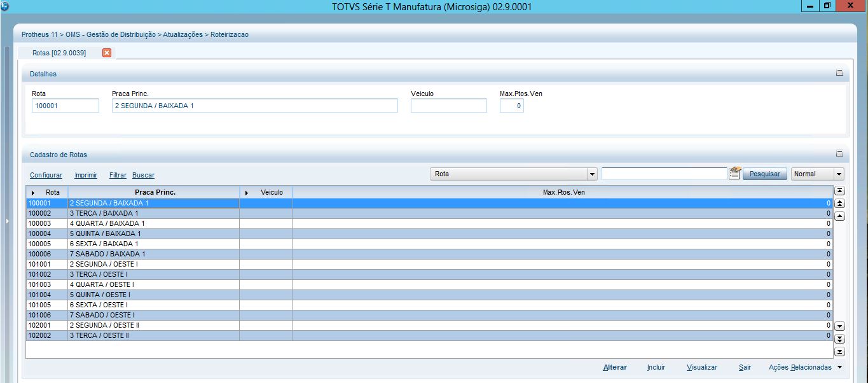Jump to last record in grid
Viewport: 868px width, 383px height.
click(839, 351)
